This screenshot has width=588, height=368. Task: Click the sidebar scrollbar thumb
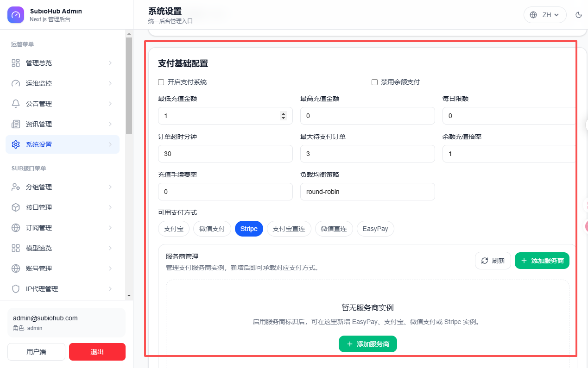129,86
